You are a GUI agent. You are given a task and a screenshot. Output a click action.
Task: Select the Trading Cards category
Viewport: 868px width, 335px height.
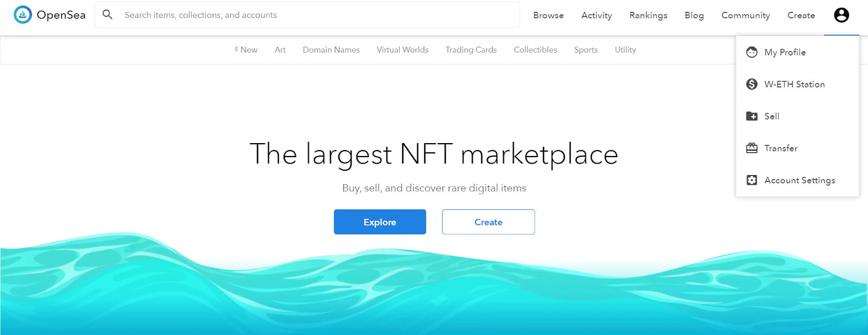pos(471,49)
